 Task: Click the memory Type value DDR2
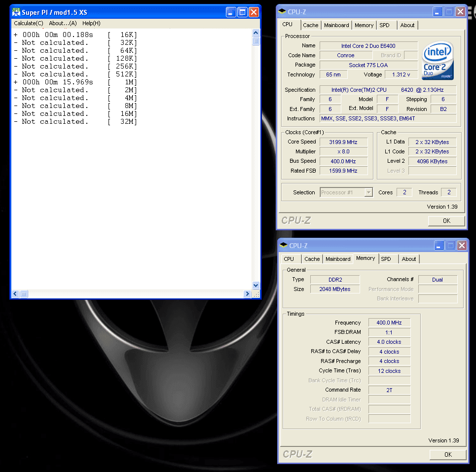point(335,280)
